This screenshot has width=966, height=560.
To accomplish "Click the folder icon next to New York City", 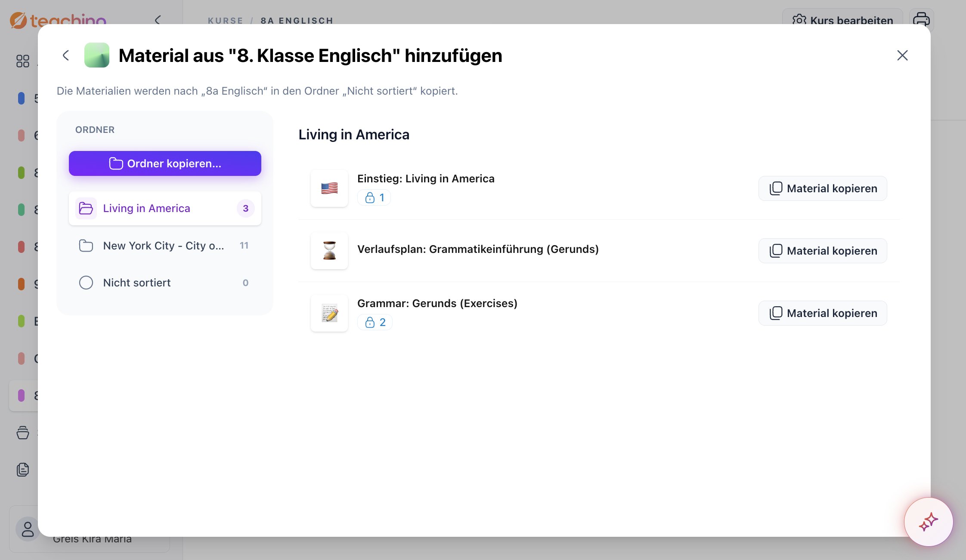I will coord(86,246).
